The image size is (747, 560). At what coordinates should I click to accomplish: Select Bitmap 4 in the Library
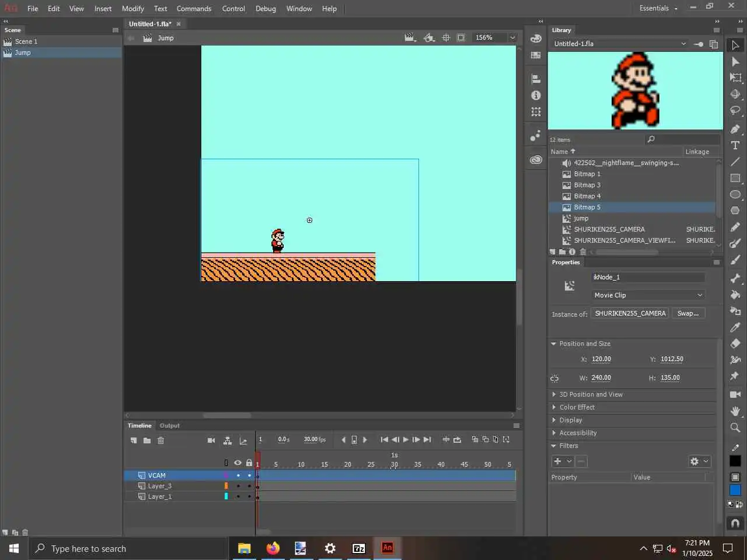pos(587,196)
